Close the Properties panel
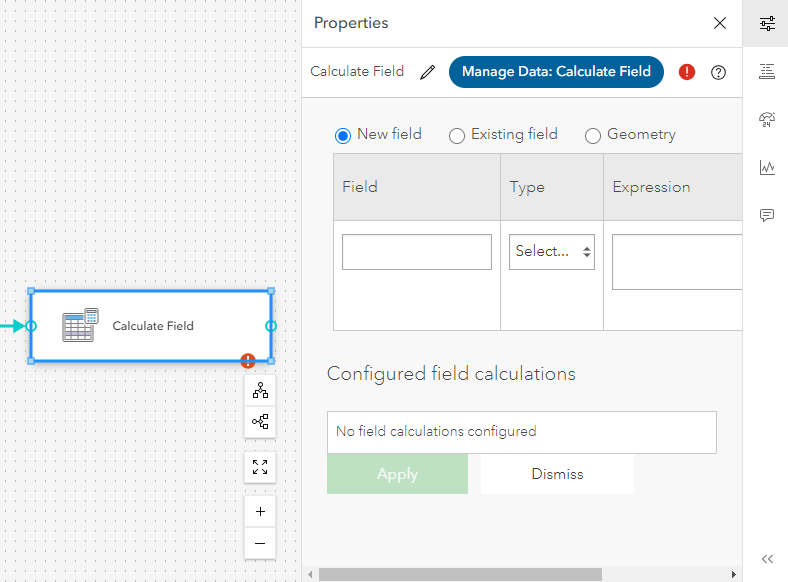Viewport: 788px width, 582px height. [720, 23]
